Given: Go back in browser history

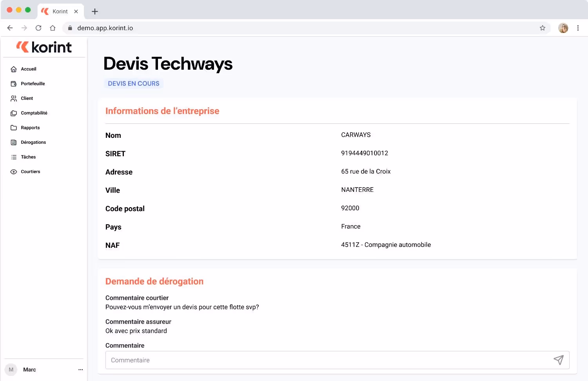Looking at the screenshot, I should 10,28.
